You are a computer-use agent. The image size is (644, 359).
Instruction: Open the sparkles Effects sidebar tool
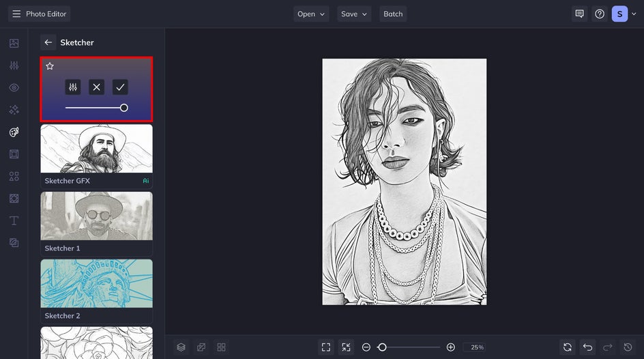pos(14,110)
